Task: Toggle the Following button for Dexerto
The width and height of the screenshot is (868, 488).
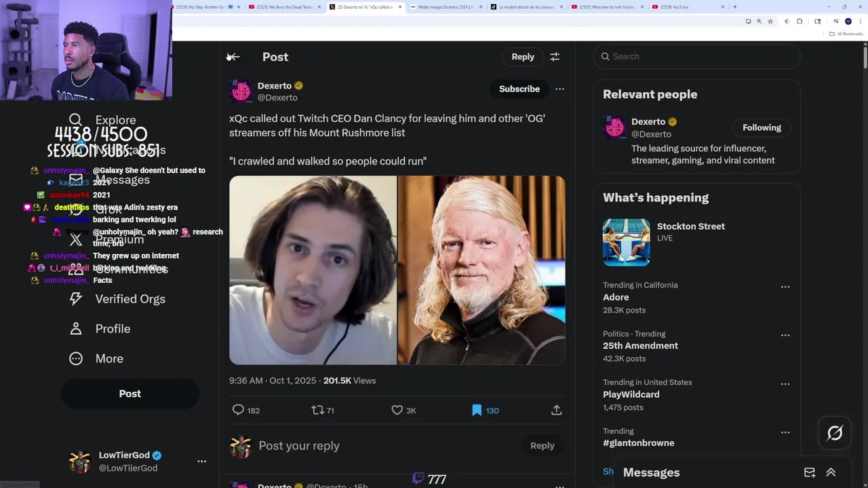Action: click(x=762, y=127)
